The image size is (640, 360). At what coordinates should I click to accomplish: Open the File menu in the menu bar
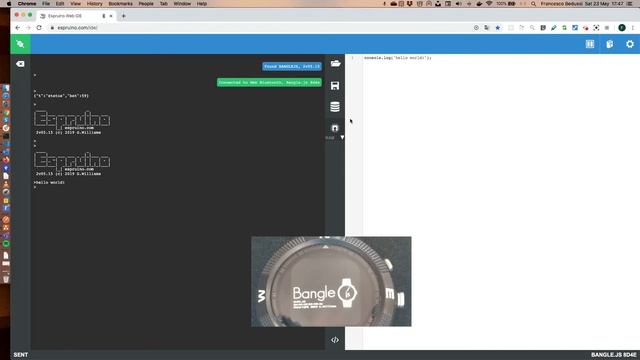click(46, 4)
